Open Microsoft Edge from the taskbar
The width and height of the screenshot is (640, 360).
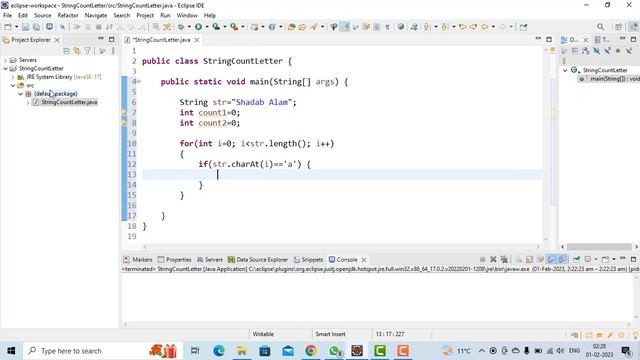(x=218, y=351)
